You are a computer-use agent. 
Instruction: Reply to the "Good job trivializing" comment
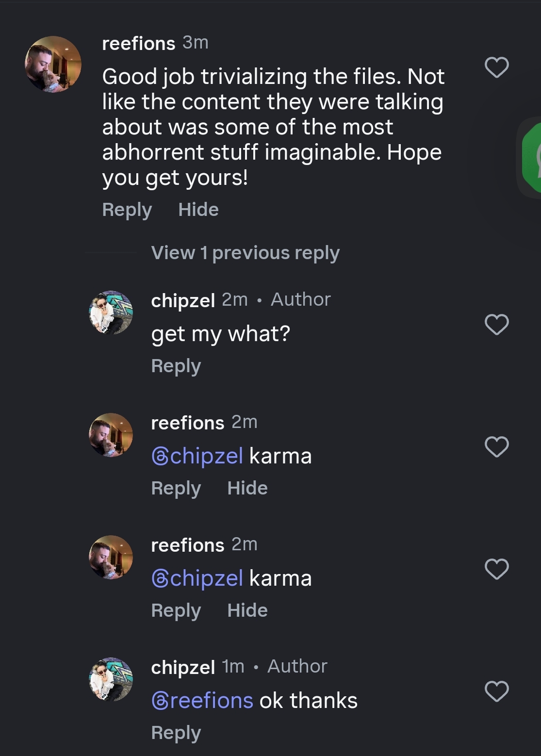coord(127,210)
